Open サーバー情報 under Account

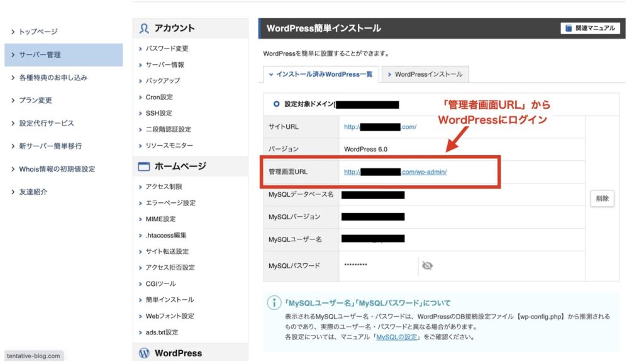(165, 65)
